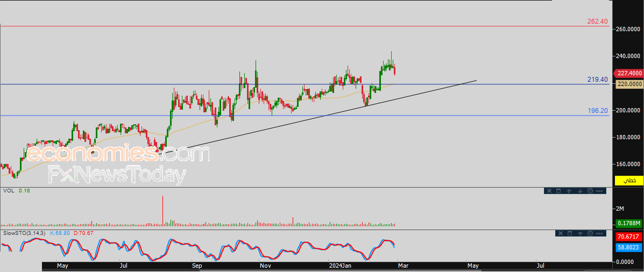644x272 pixels.
Task: Maximize the SlowSTO indicator panel
Action: pos(570,233)
